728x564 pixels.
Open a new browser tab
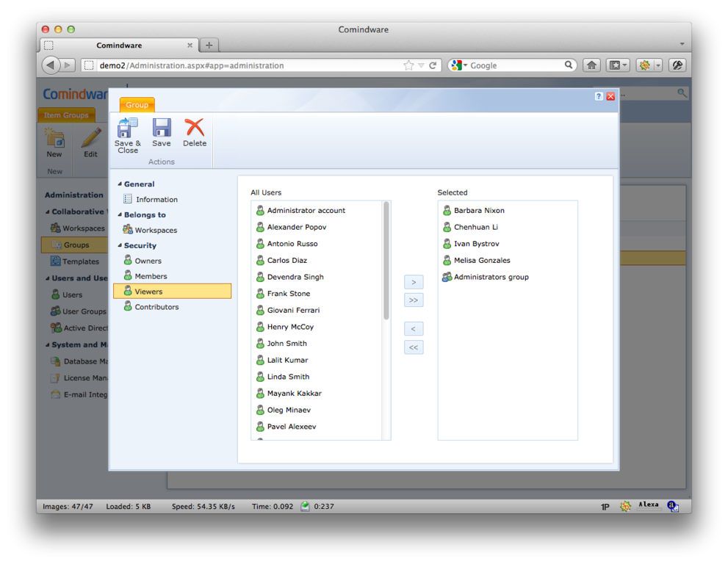[209, 46]
